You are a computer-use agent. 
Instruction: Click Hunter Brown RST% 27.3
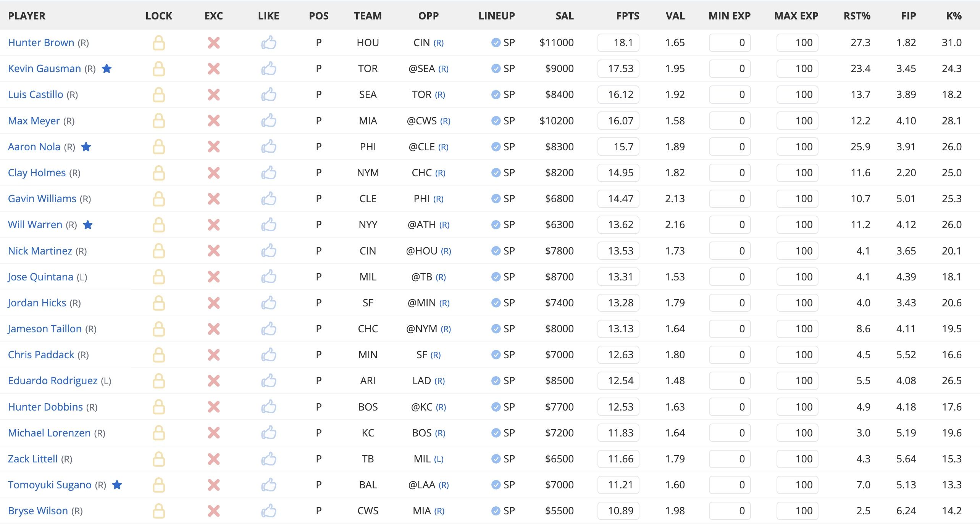coord(861,43)
